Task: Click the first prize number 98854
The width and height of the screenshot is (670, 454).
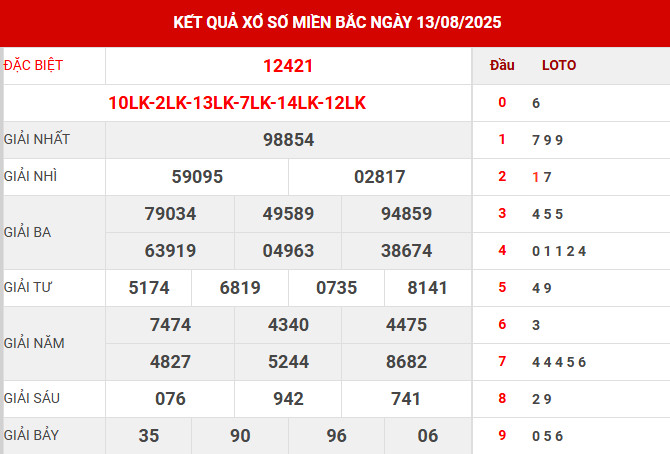Action: (288, 140)
